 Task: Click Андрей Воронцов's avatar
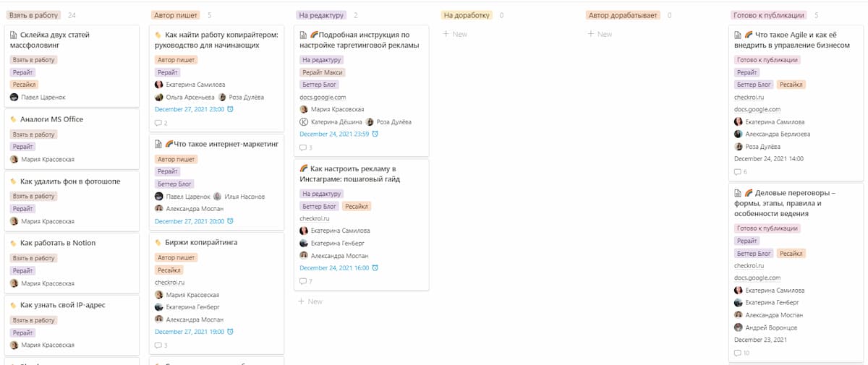point(738,327)
